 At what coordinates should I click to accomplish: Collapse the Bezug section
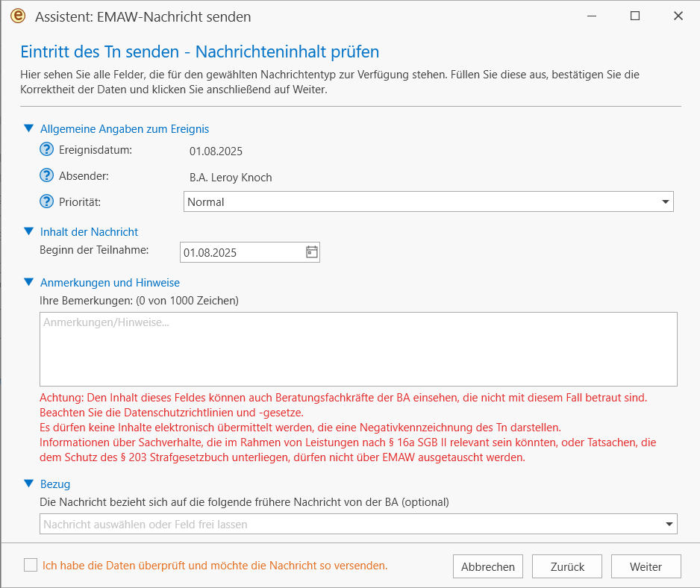tap(28, 484)
